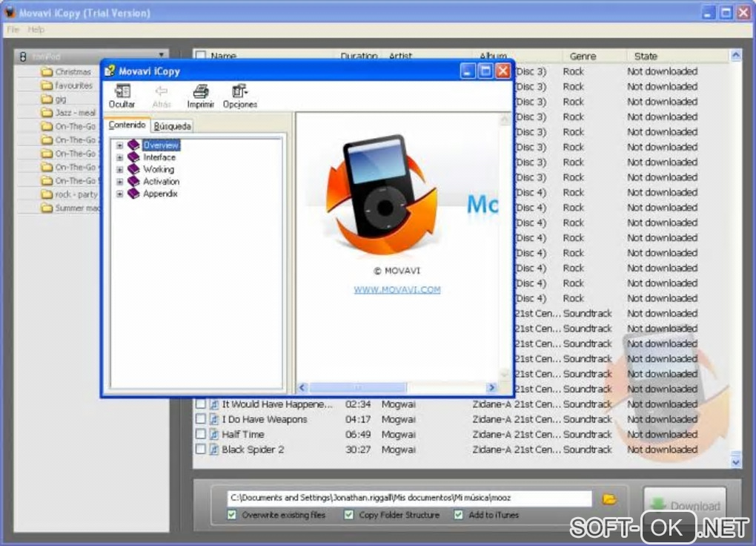Select the Interface tree item label
Screen dimensions: 756x546
pos(159,157)
